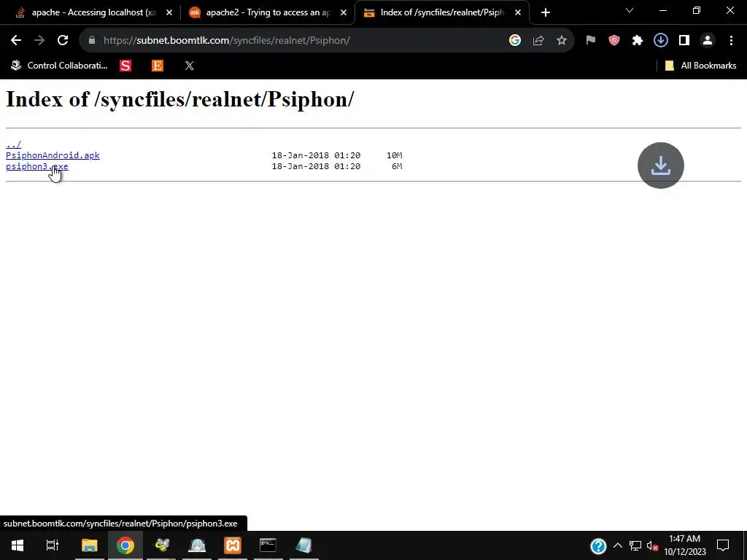
Task: Open Task View on the taskbar
Action: point(52,545)
